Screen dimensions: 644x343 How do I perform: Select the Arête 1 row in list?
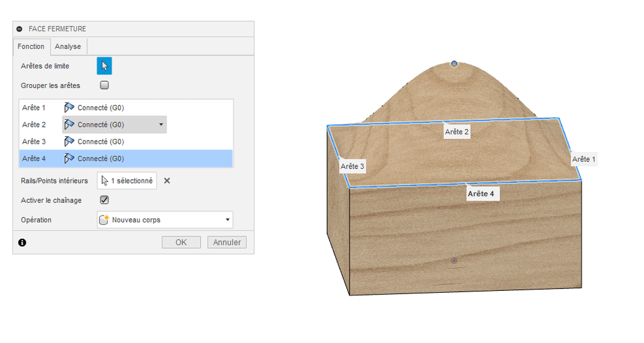coord(126,107)
